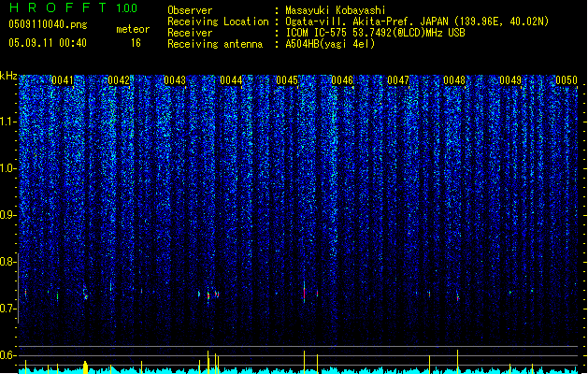Click the 0.6 kHz axis tick label
The height and width of the screenshot is (374, 588).
point(8,355)
